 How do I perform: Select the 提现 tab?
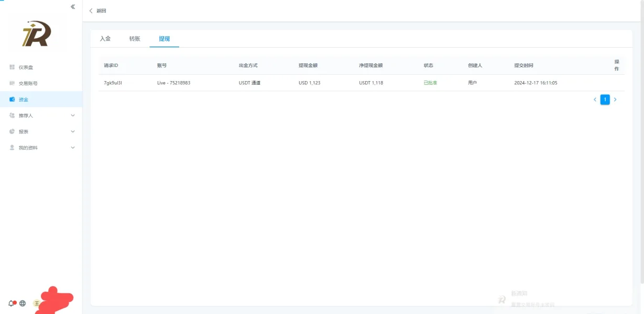point(164,39)
